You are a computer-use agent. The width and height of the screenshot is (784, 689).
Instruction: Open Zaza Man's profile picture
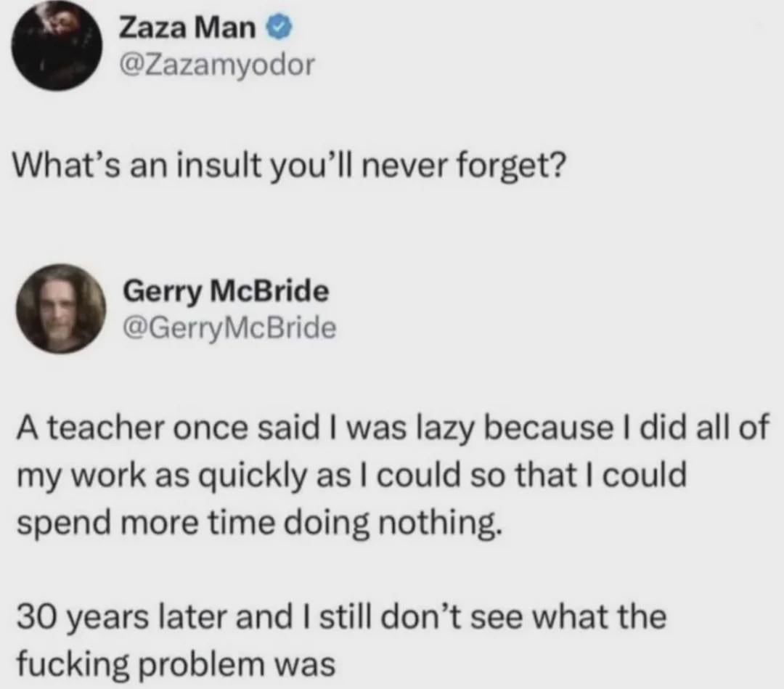coord(57,44)
